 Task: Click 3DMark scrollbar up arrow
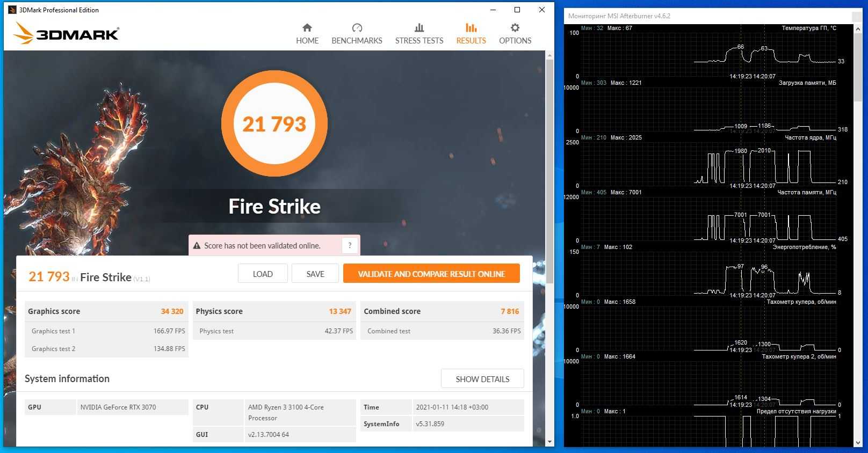tap(549, 55)
